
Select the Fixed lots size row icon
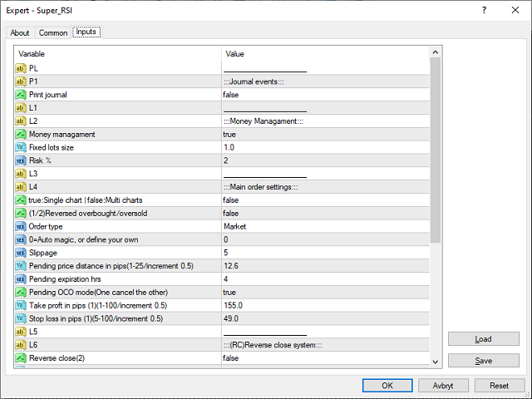(x=21, y=147)
